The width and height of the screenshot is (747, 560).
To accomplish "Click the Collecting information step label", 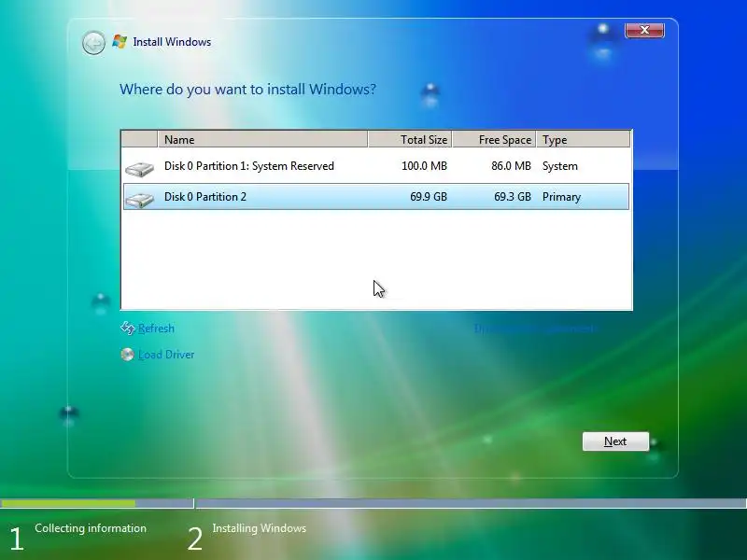I will click(91, 528).
